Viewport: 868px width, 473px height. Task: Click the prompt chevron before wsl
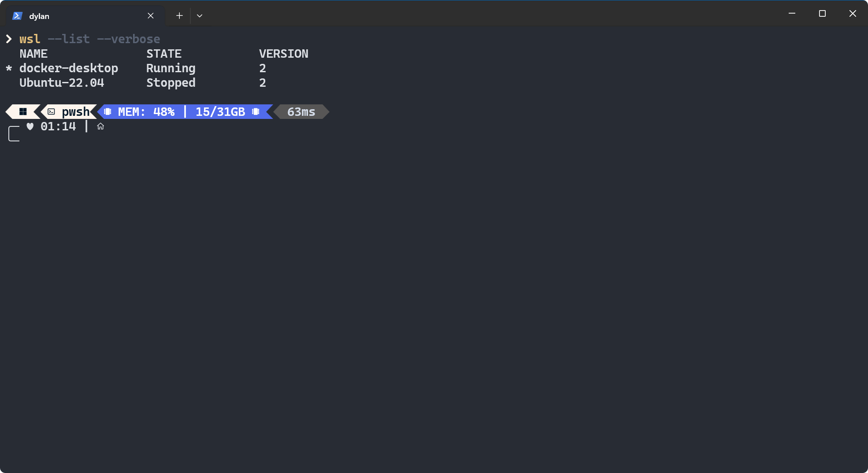click(9, 39)
